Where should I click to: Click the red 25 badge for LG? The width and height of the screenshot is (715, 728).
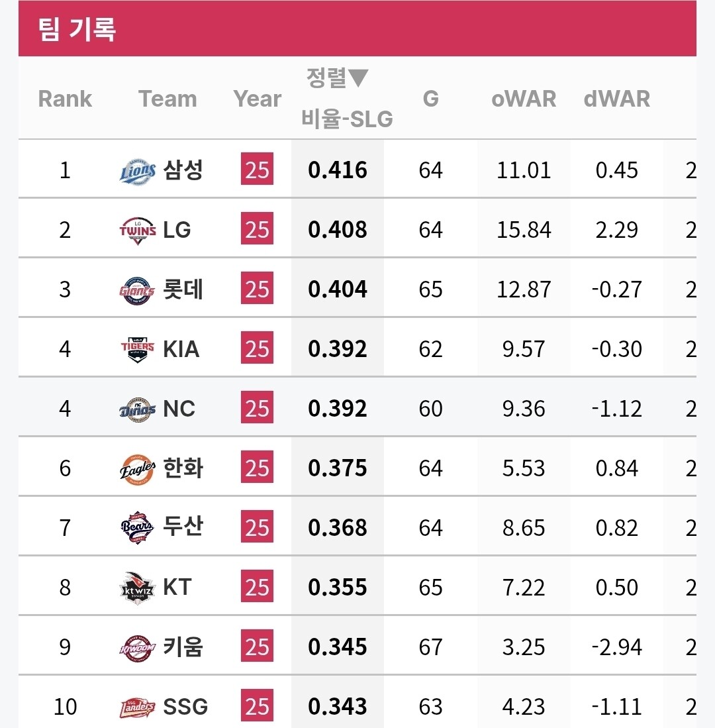point(257,231)
